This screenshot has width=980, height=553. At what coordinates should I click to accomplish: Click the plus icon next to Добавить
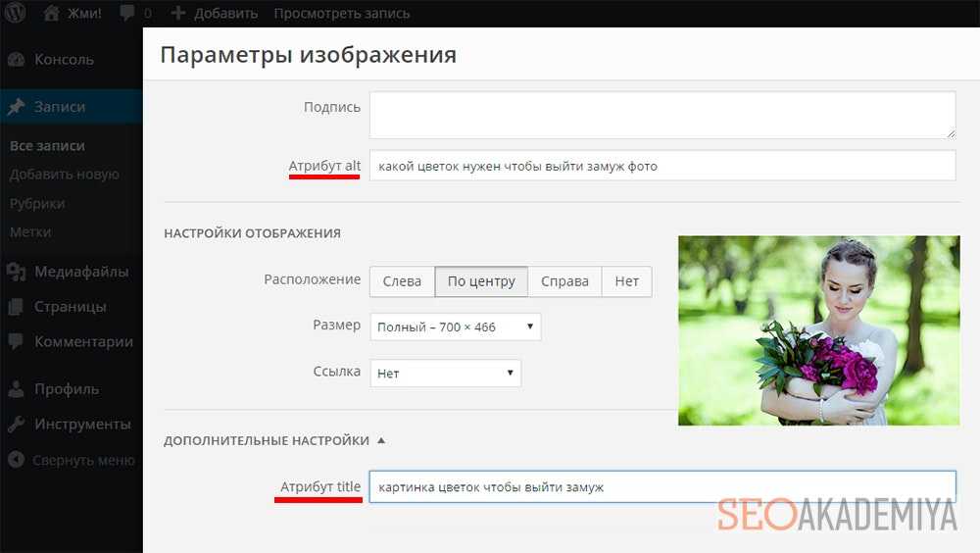[x=178, y=13]
